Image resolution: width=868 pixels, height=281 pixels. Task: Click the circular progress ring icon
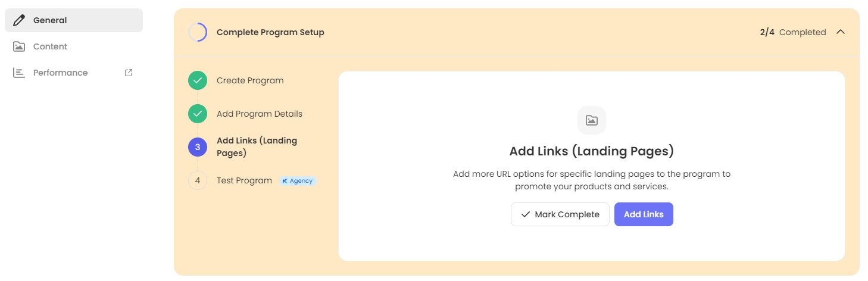198,32
